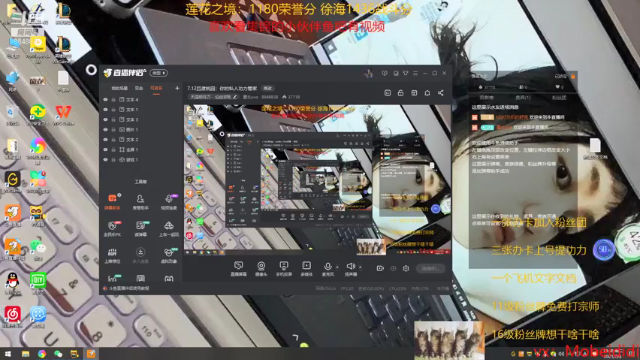640x360 pixels.
Task: Toggle the unlock padlock icon above preview
Action: 400,93
